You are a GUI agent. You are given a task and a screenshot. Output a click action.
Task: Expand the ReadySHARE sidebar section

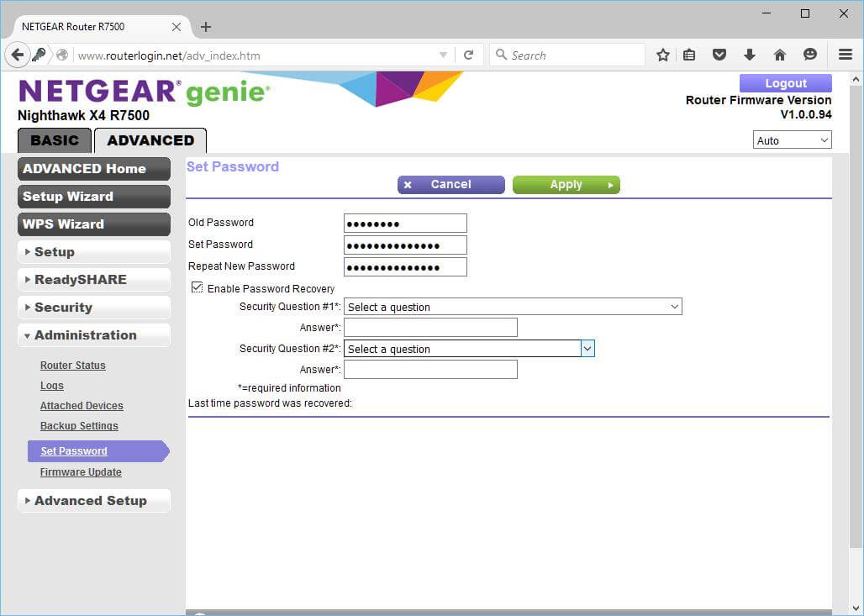coord(93,280)
